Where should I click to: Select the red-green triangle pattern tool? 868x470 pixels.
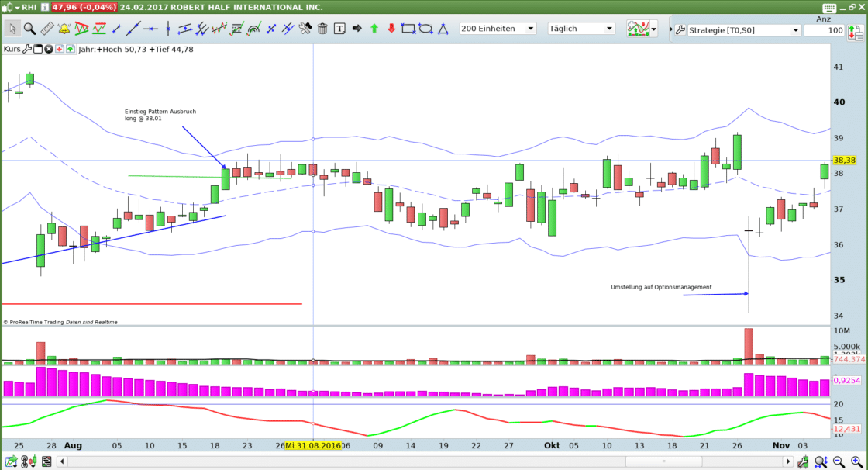(82, 29)
